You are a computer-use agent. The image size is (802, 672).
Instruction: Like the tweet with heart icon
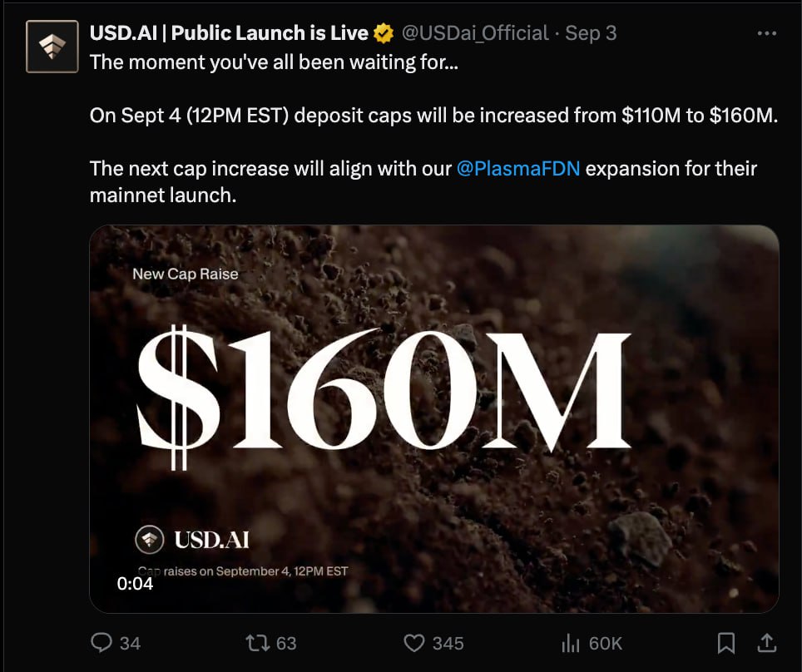click(414, 643)
